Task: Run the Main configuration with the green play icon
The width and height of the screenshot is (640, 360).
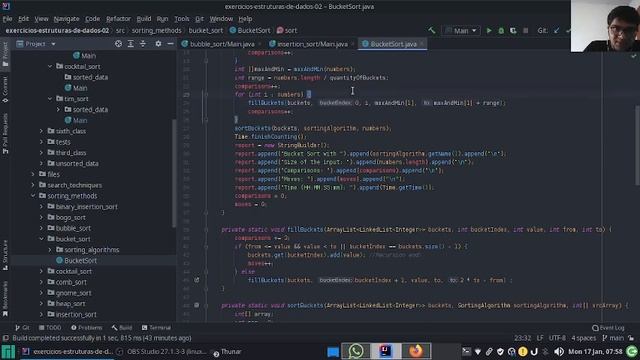Action: click(489, 31)
